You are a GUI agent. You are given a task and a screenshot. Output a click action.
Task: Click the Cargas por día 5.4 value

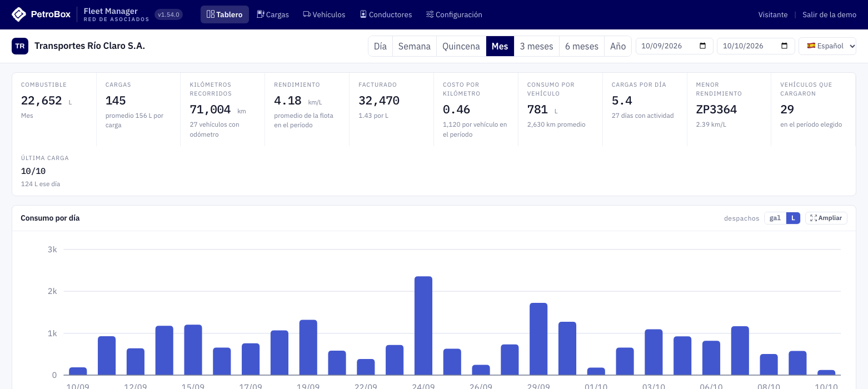[x=622, y=101]
